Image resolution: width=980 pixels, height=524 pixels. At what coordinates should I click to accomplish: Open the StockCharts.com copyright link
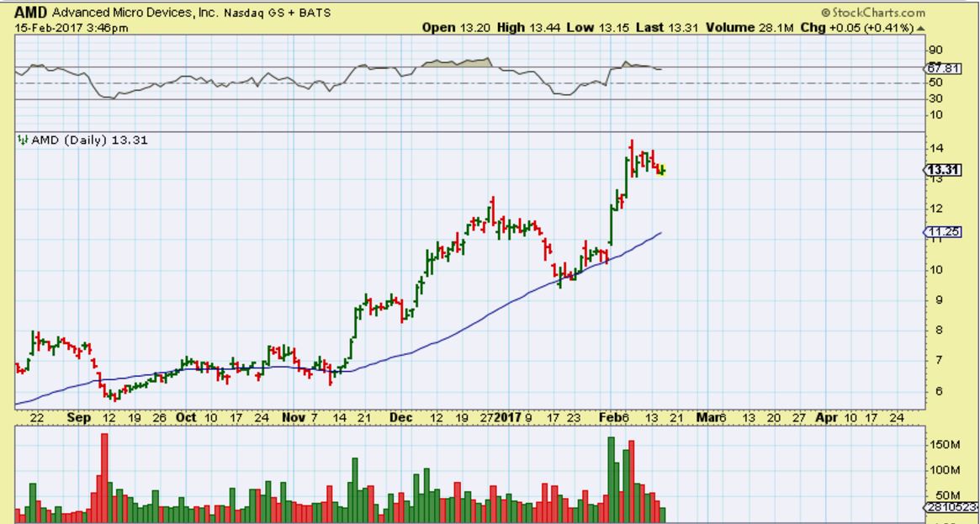(872, 13)
